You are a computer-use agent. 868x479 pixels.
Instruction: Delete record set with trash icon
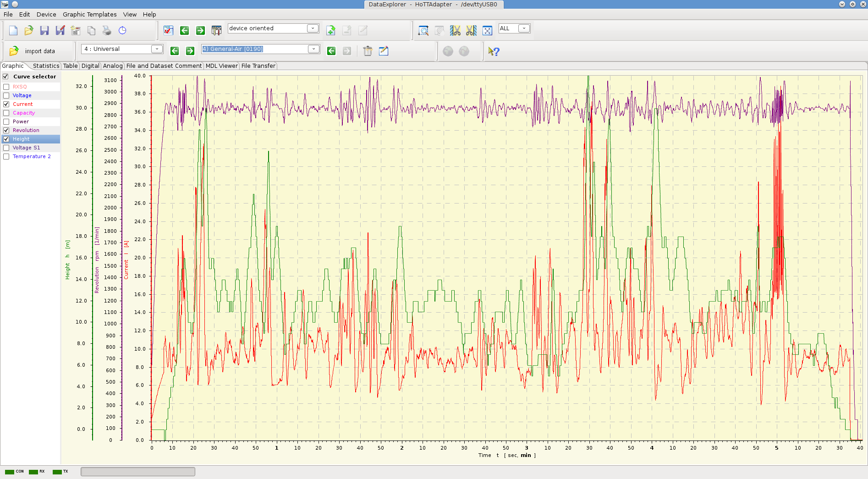tap(368, 51)
